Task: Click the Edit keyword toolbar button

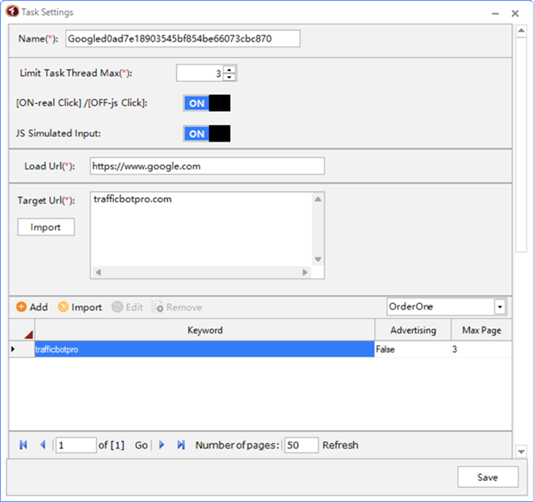Action: click(127, 307)
